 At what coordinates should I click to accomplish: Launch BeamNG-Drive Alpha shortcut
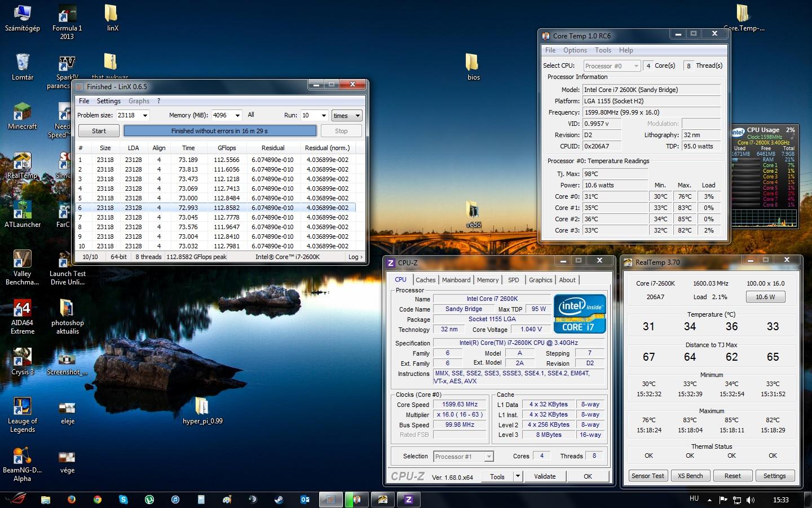[x=22, y=465]
